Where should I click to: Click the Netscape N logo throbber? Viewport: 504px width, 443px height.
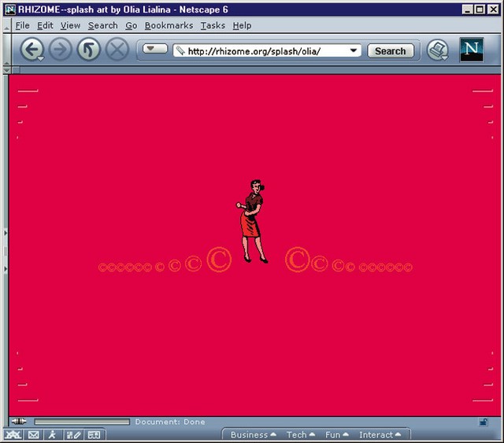click(471, 50)
